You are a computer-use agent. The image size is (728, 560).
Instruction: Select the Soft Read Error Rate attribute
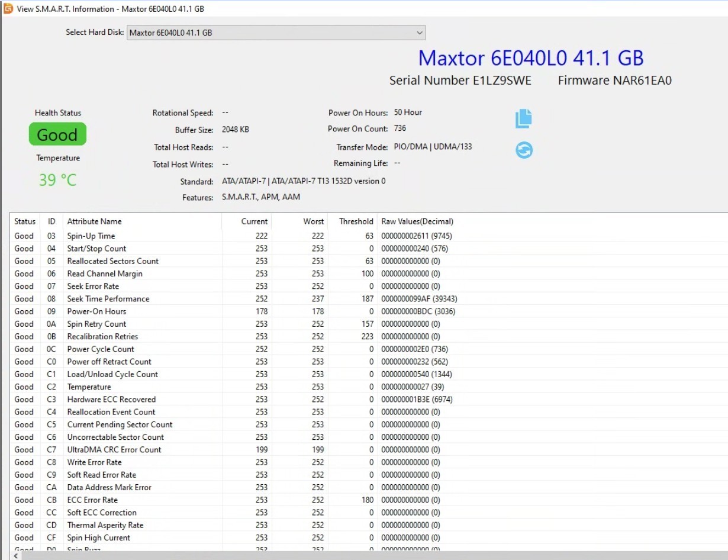[x=369, y=475]
